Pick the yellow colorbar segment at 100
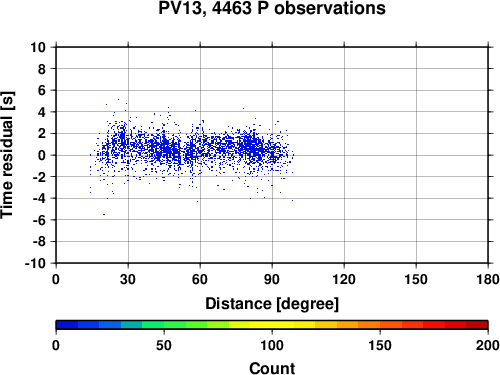 tap(283, 325)
